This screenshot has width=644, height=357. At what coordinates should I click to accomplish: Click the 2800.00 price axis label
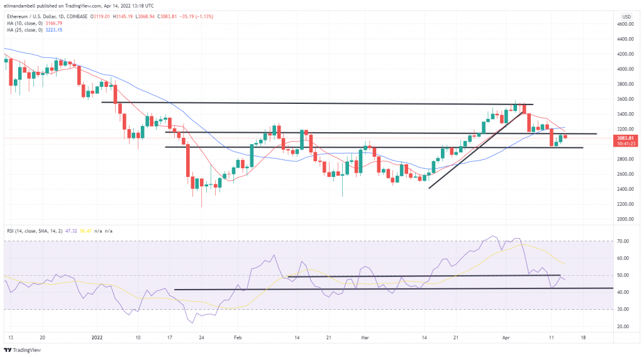(625, 159)
